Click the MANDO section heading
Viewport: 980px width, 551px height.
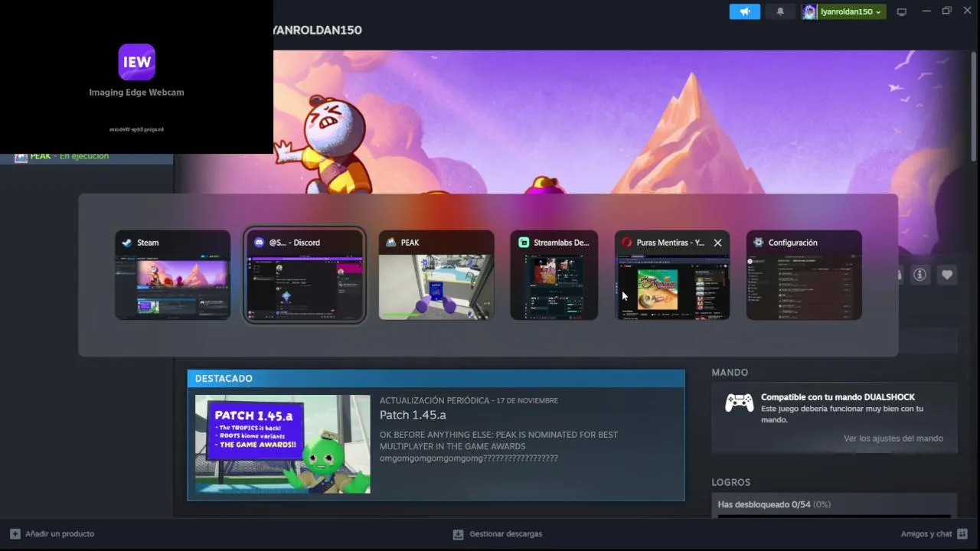730,372
